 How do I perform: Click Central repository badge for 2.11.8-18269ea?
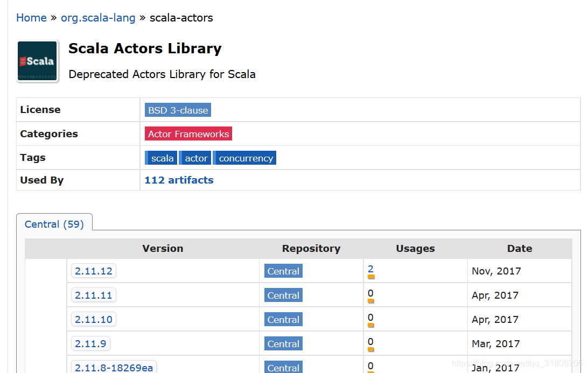pos(283,368)
